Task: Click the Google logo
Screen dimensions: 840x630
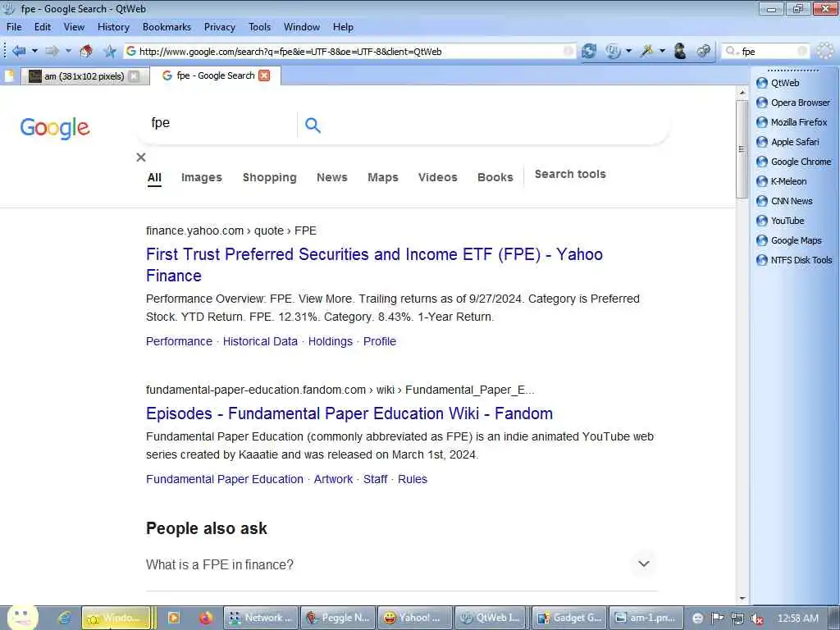Action: (55, 127)
